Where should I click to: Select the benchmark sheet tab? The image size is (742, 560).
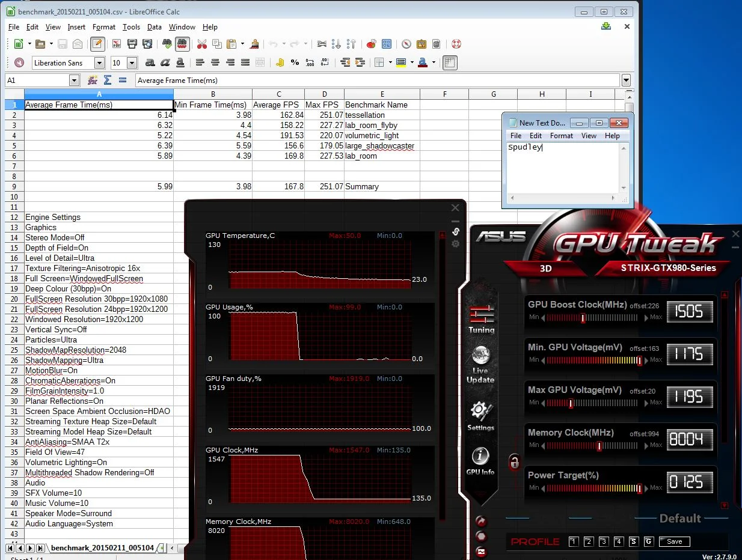click(102, 548)
